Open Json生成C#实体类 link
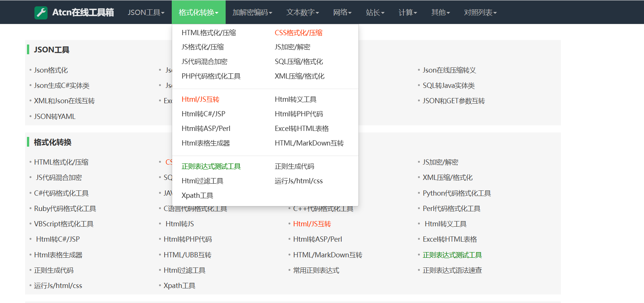This screenshot has width=644, height=303. click(x=62, y=85)
